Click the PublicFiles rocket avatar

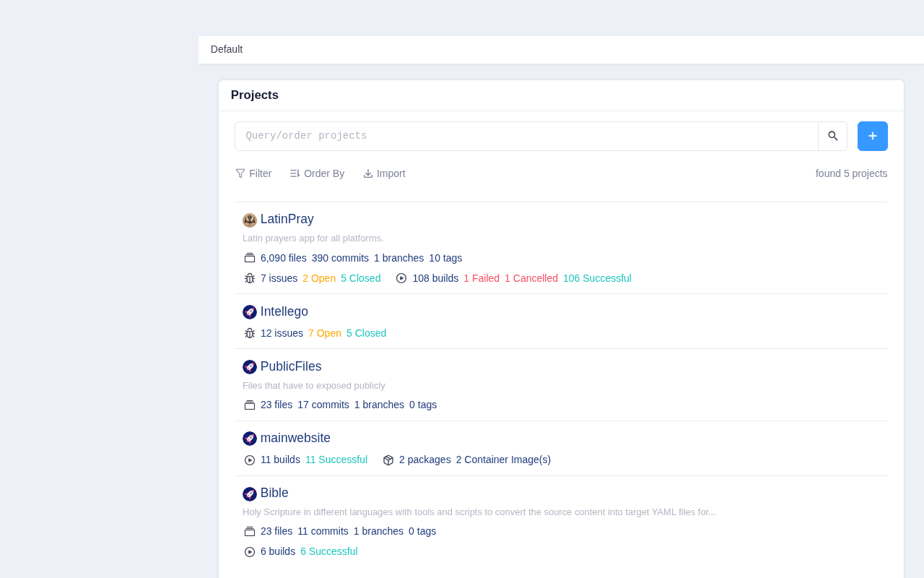click(x=250, y=367)
